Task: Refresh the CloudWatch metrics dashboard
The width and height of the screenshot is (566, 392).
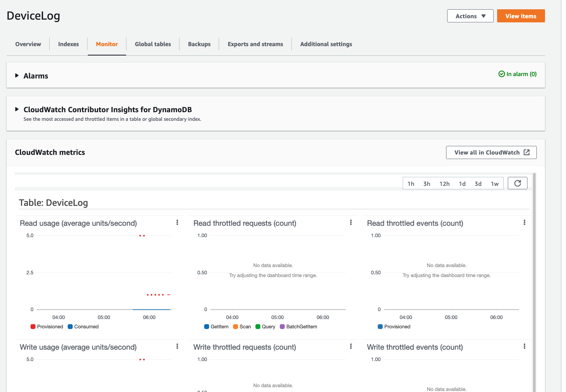Action: [517, 183]
